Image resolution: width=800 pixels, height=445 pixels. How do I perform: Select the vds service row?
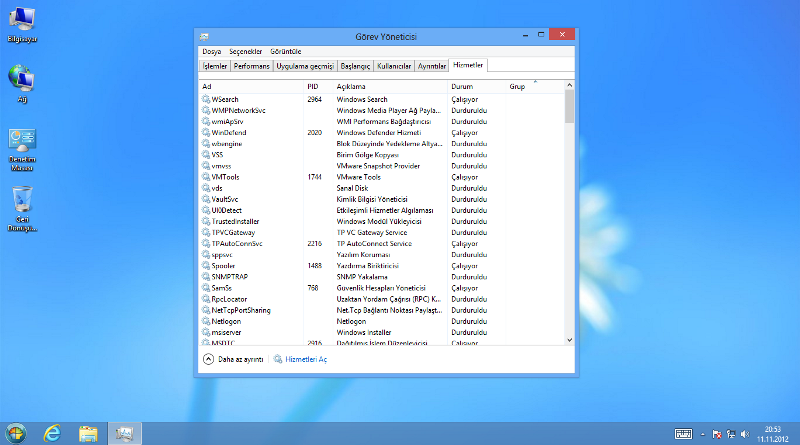(x=382, y=188)
